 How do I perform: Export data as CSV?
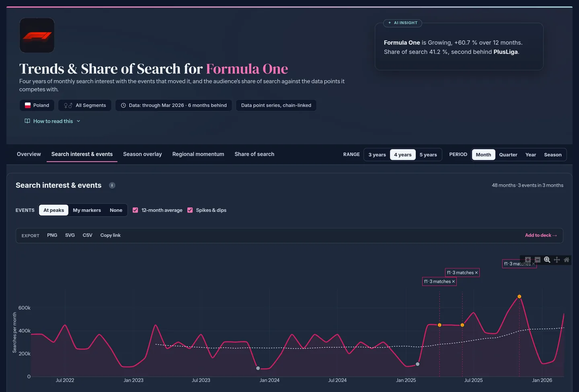tap(88, 235)
